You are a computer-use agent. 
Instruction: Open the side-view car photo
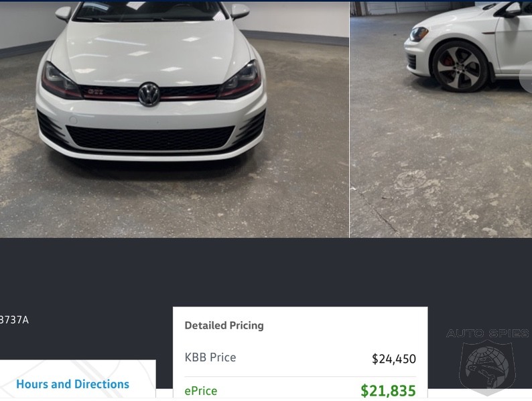coord(440,168)
